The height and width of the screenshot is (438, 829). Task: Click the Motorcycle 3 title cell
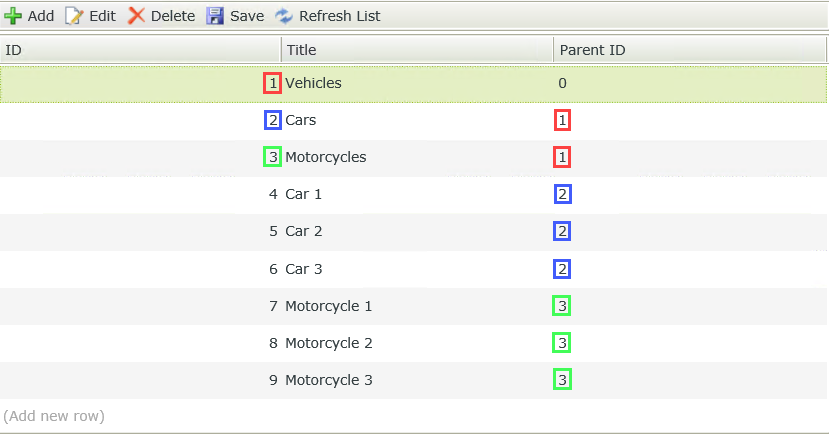point(328,380)
